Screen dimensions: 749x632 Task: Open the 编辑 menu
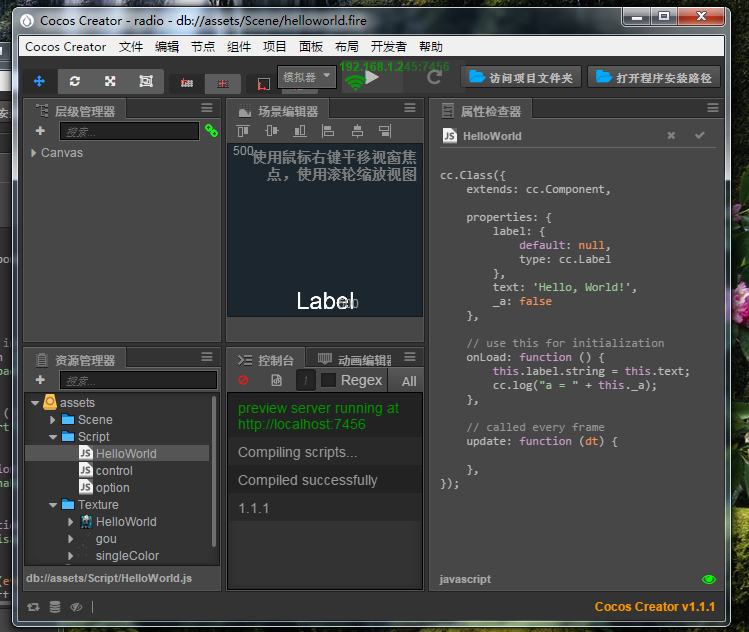tap(167, 47)
